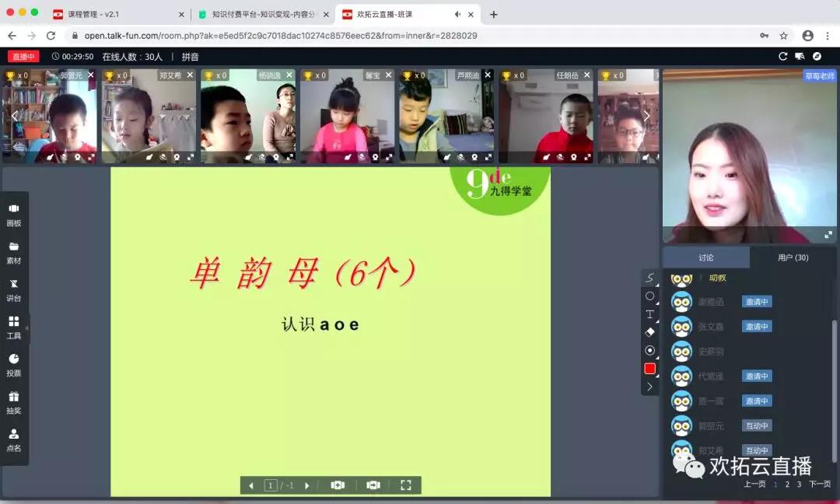Collapse the annotation toolbar
The width and height of the screenshot is (840, 504).
(x=650, y=386)
